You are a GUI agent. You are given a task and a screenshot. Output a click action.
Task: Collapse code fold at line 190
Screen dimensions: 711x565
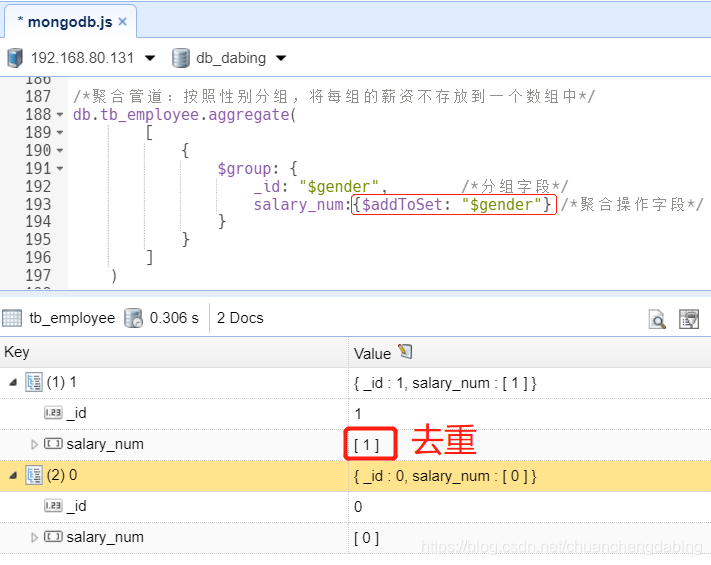point(60,151)
